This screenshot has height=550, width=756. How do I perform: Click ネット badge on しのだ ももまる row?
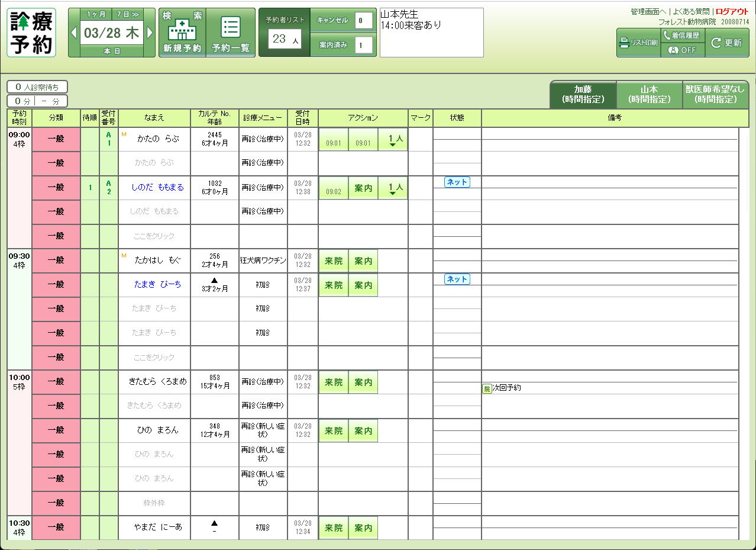click(x=457, y=182)
